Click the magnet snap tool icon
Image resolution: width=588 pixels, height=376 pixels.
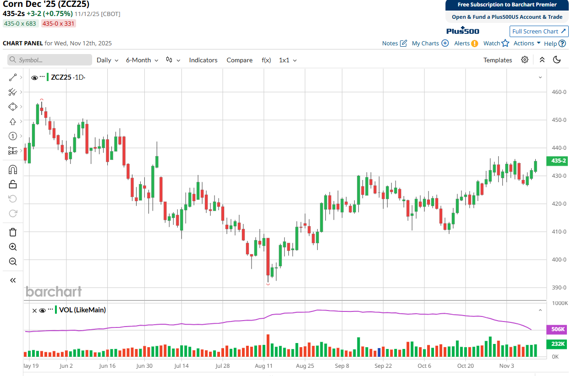[13, 170]
